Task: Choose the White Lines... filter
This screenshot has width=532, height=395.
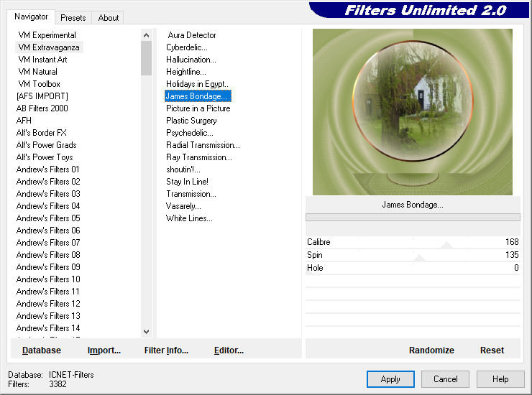Action: [x=189, y=218]
